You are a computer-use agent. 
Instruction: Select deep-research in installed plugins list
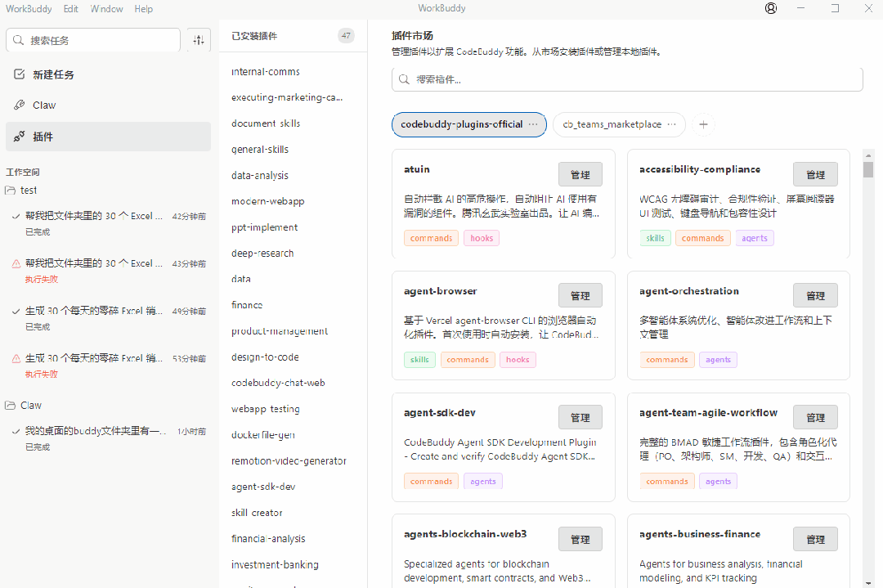(x=262, y=253)
